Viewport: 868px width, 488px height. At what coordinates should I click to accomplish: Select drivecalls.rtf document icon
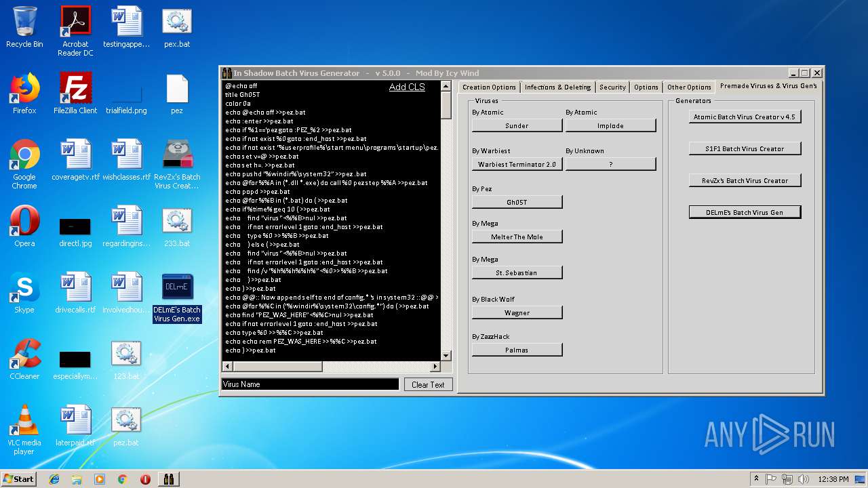click(x=75, y=293)
